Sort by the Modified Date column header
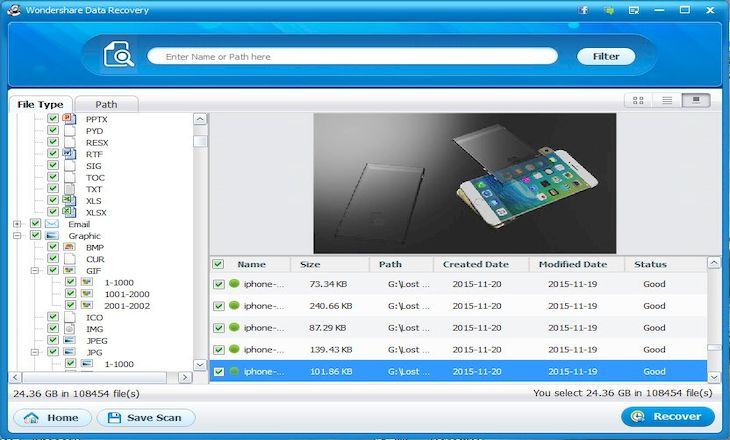The height and width of the screenshot is (440, 730). click(x=573, y=264)
